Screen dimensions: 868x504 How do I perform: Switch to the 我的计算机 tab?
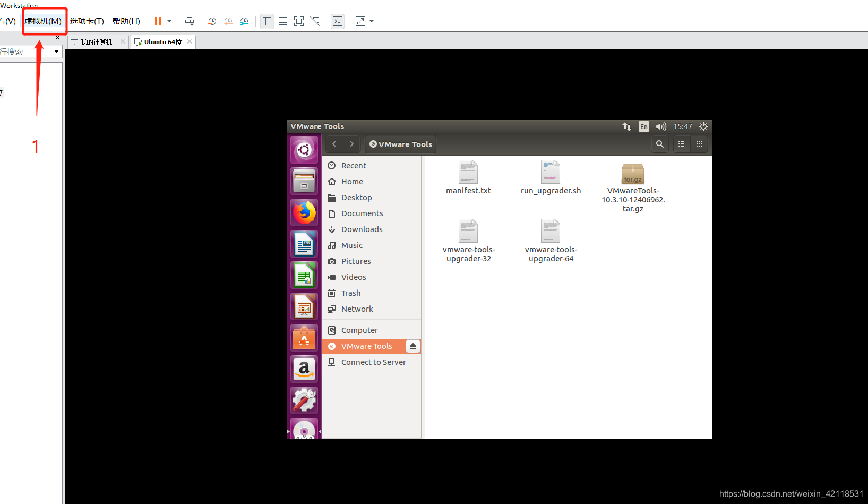point(96,42)
